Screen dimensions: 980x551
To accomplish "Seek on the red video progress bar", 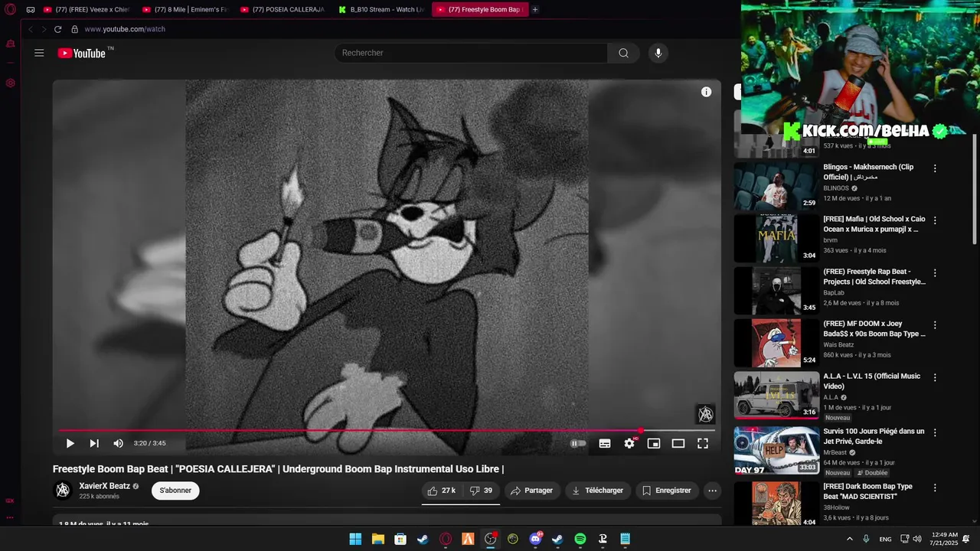I will [387, 431].
